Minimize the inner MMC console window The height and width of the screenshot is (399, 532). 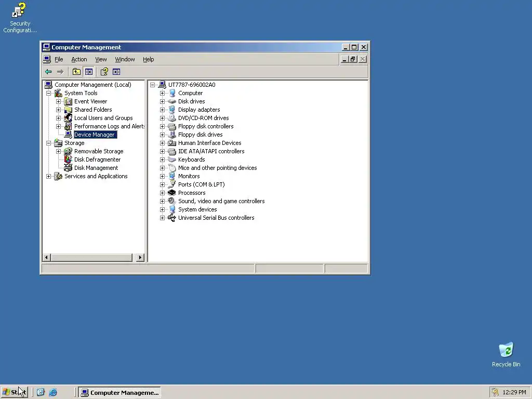point(344,59)
